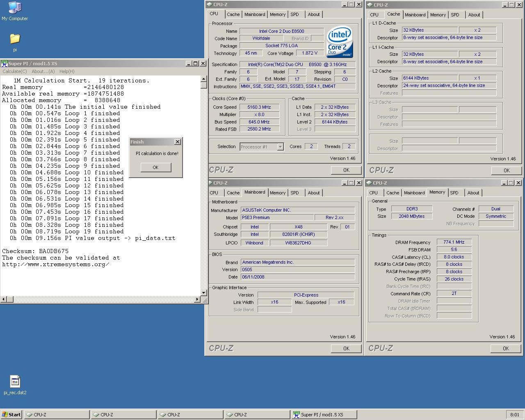
Task: Click the Memory Type DDR3 field
Action: 412,209
